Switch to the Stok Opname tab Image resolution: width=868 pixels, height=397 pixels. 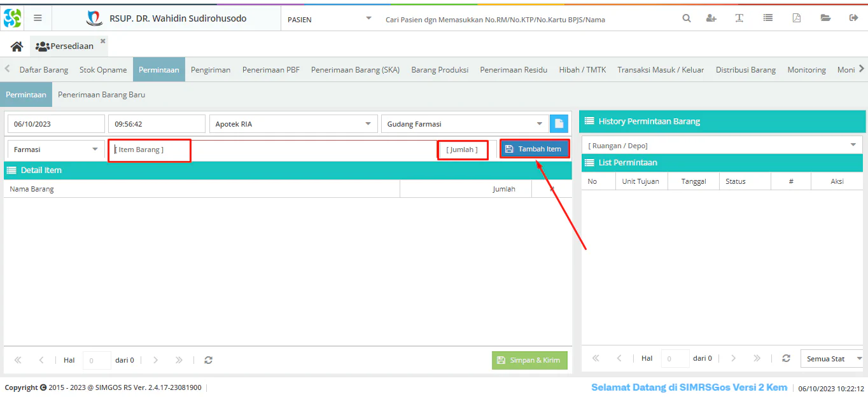click(x=103, y=70)
